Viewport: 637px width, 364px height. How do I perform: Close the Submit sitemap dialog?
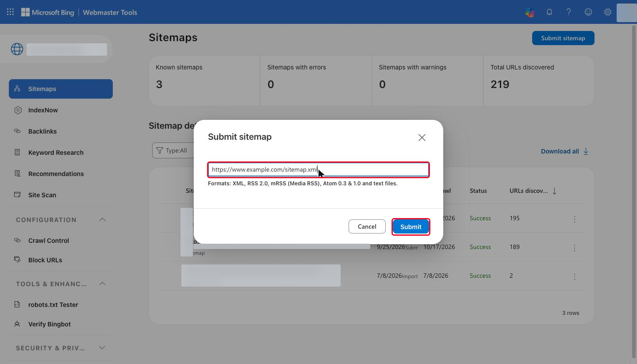(x=422, y=138)
